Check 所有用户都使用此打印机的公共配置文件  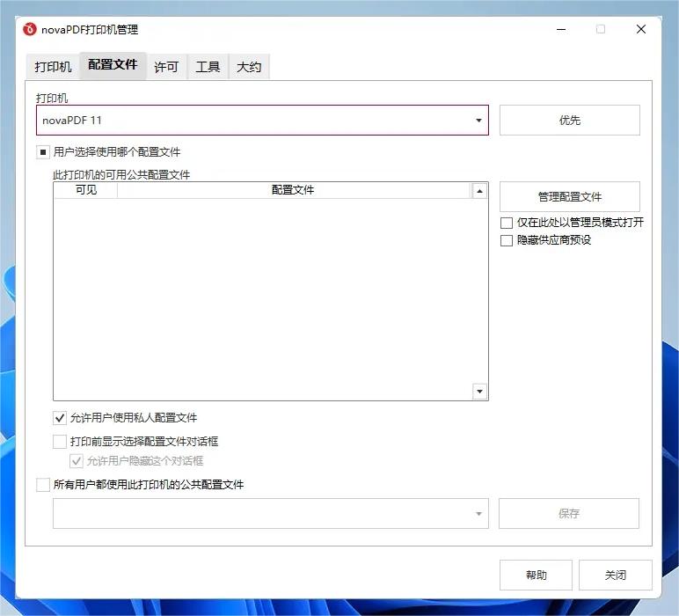tap(43, 484)
